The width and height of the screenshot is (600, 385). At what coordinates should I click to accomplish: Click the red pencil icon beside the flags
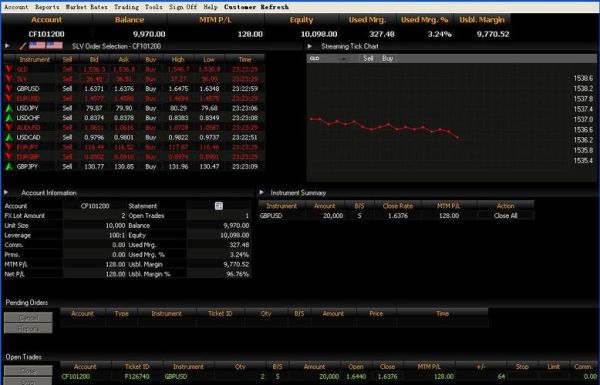pos(23,46)
